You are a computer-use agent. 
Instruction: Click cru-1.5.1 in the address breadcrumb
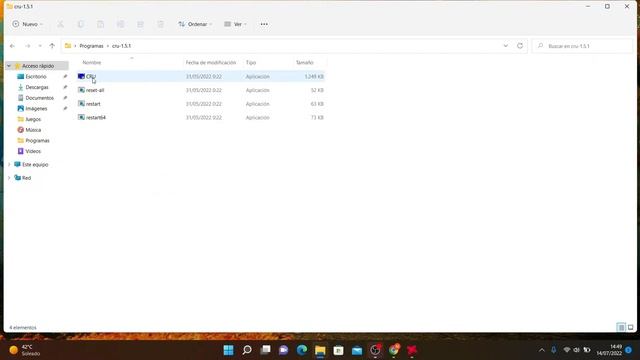pos(121,46)
